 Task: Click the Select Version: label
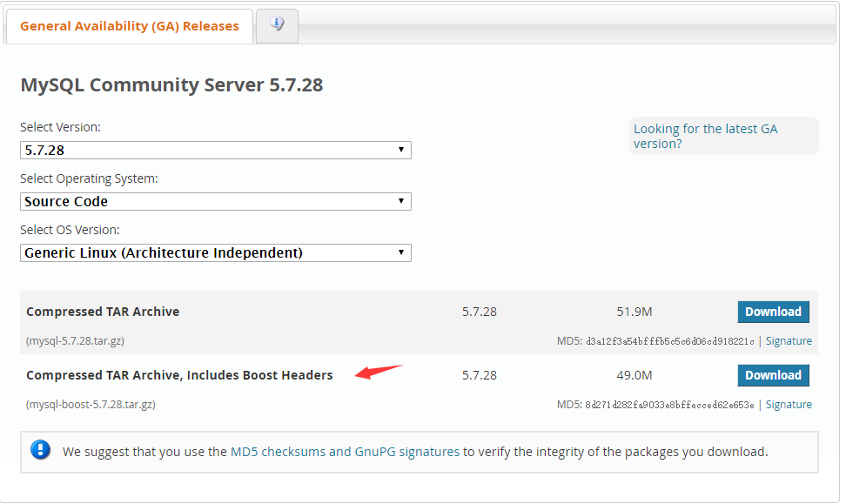coord(60,127)
